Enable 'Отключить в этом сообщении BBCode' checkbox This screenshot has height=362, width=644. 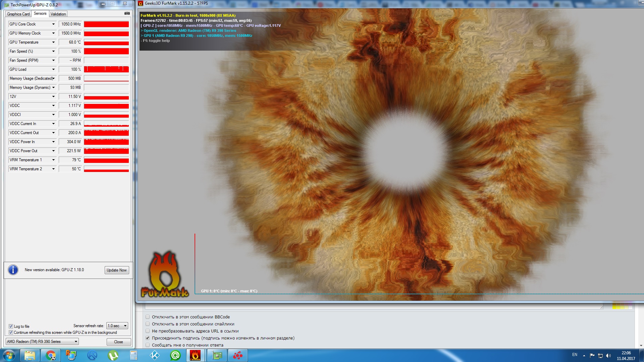[x=148, y=317]
